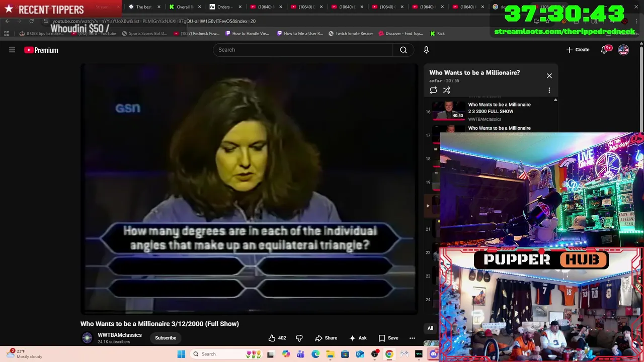Image resolution: width=644 pixels, height=362 pixels.
Task: Open the WWTBAMclassics channel name link
Action: (x=120, y=335)
